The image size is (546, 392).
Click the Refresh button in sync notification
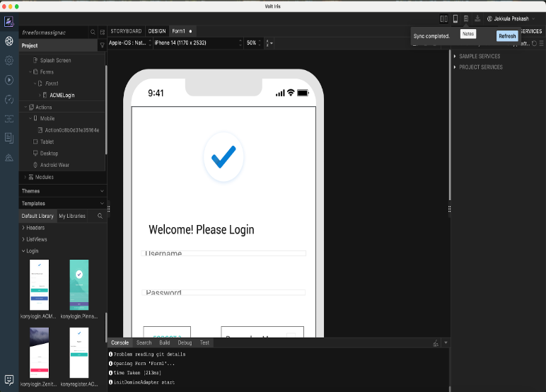[507, 36]
